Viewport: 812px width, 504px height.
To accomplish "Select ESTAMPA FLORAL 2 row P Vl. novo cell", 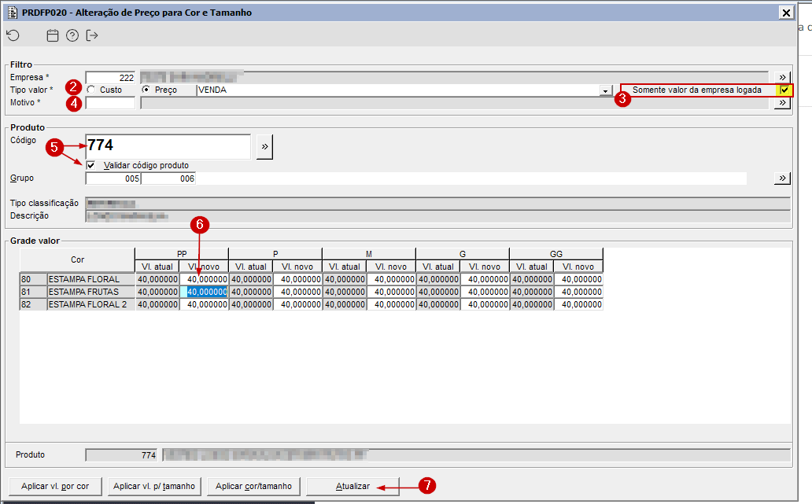I will point(297,305).
